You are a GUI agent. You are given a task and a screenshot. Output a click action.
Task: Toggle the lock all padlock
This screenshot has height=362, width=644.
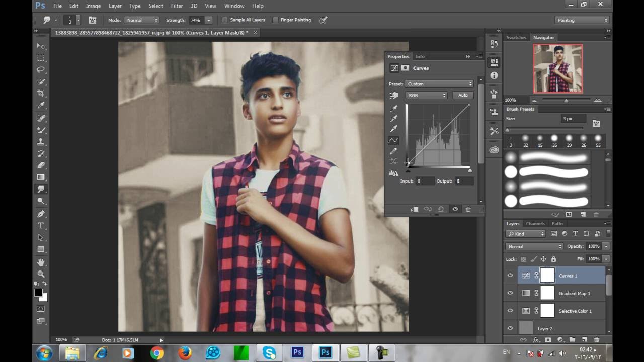[553, 259]
